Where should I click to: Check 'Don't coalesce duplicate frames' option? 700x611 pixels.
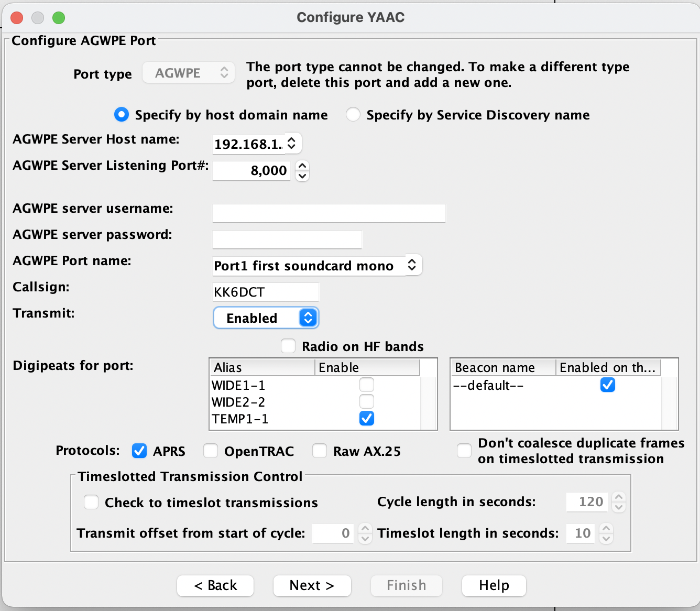[x=464, y=451]
